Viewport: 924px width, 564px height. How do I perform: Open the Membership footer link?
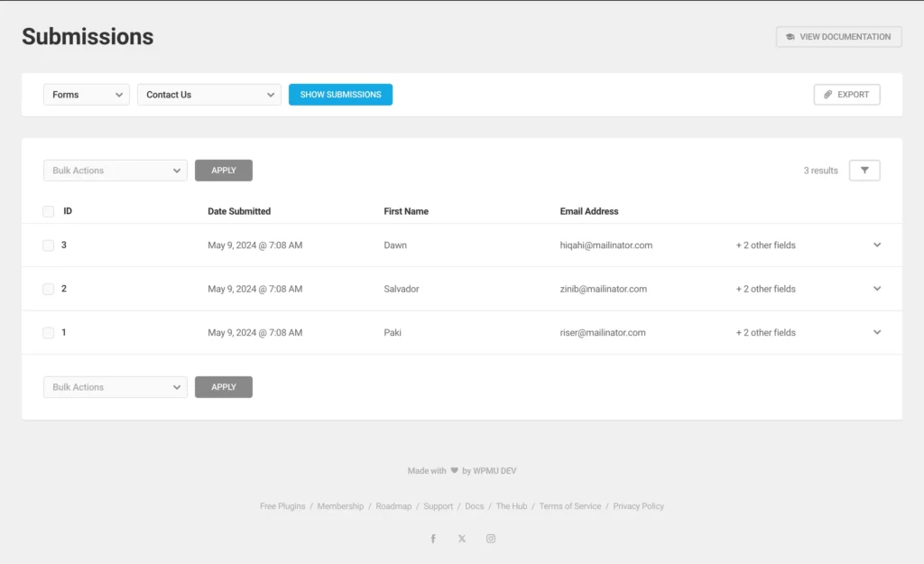point(340,506)
